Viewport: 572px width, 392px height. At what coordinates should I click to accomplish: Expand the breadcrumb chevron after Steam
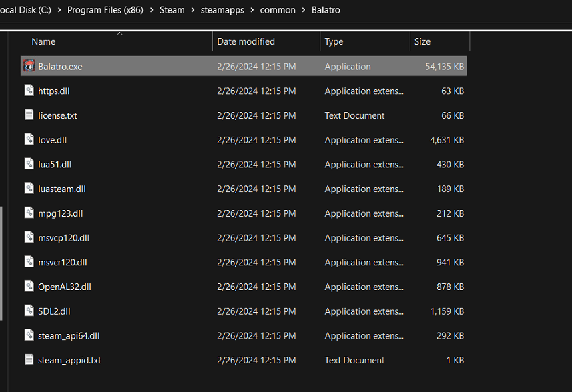pyautogui.click(x=192, y=10)
